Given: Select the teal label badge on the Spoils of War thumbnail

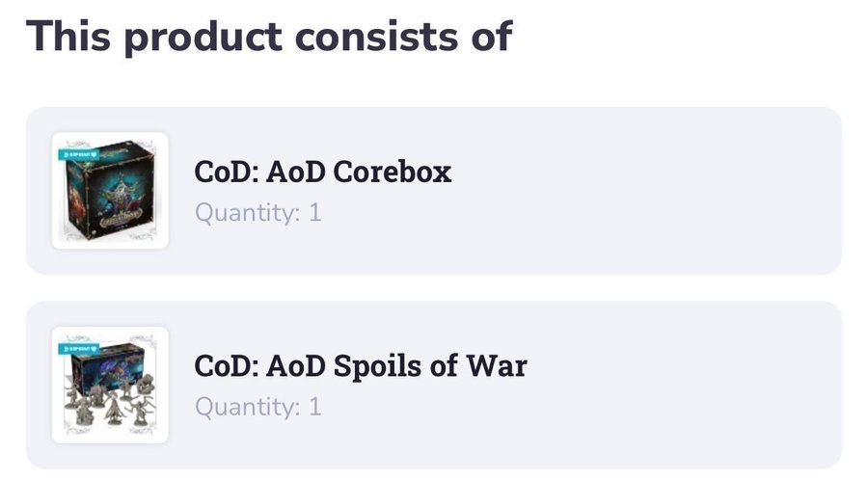Looking at the screenshot, I should click(x=81, y=347).
